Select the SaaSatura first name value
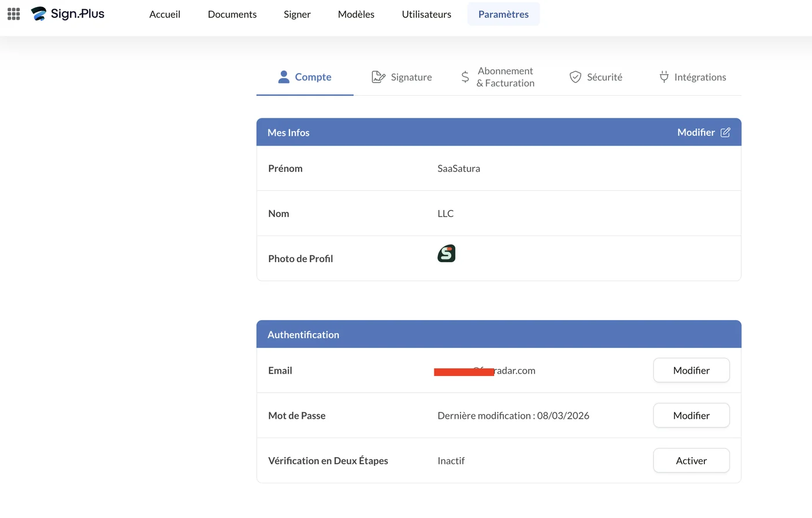The height and width of the screenshot is (518, 812). tap(459, 168)
